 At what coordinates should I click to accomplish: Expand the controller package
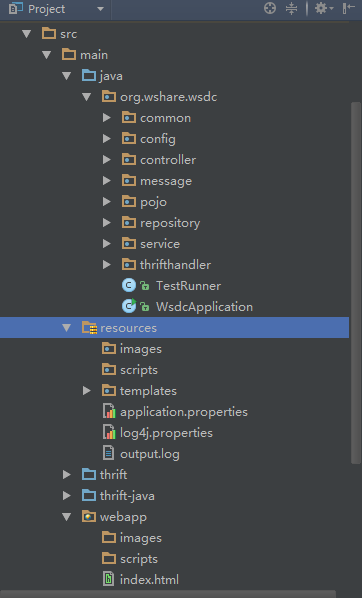[107, 160]
